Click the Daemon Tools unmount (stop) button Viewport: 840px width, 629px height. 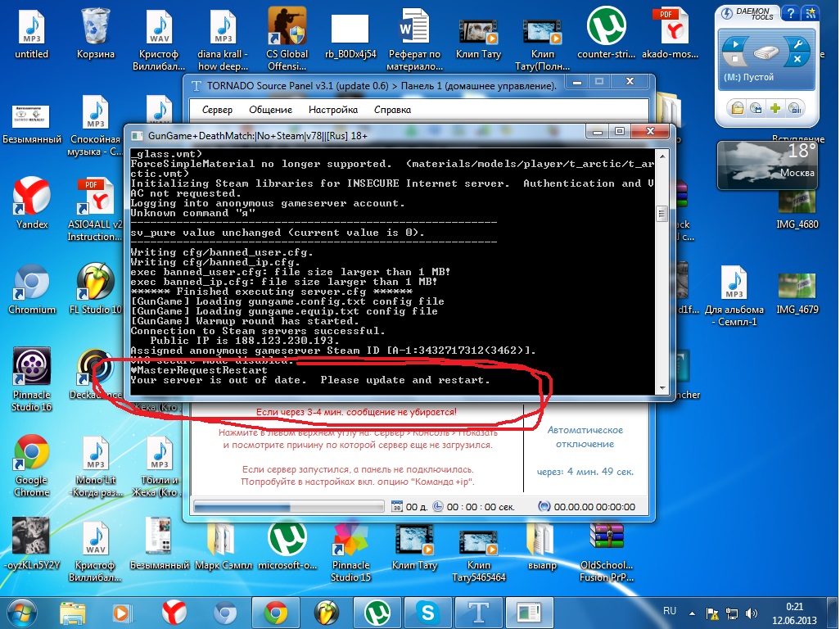point(735,58)
